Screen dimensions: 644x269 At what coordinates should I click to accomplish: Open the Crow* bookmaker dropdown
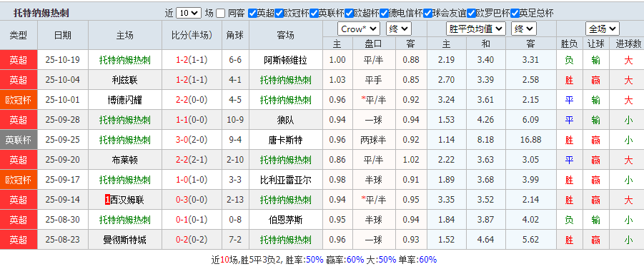click(359, 29)
